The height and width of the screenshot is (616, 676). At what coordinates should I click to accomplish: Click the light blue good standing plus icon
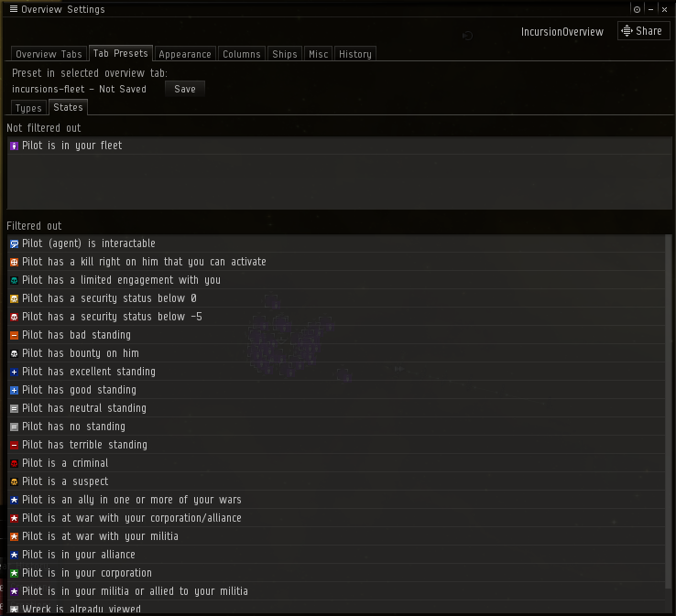coord(15,390)
